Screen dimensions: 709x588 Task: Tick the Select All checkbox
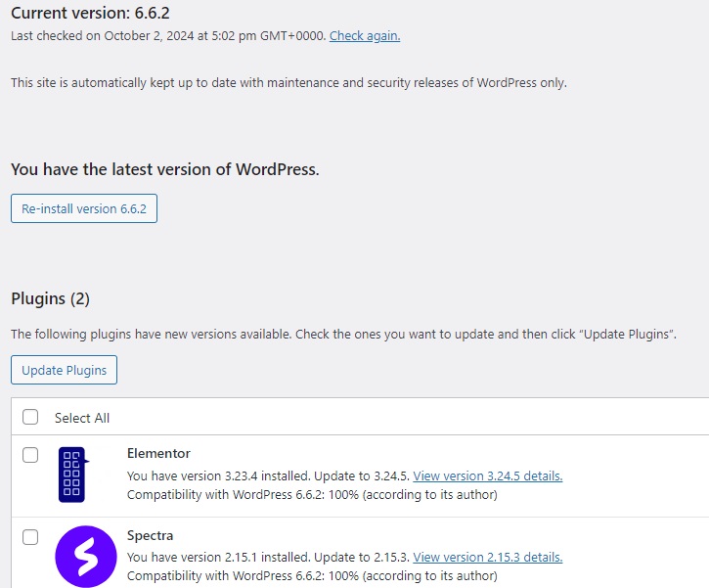click(30, 417)
